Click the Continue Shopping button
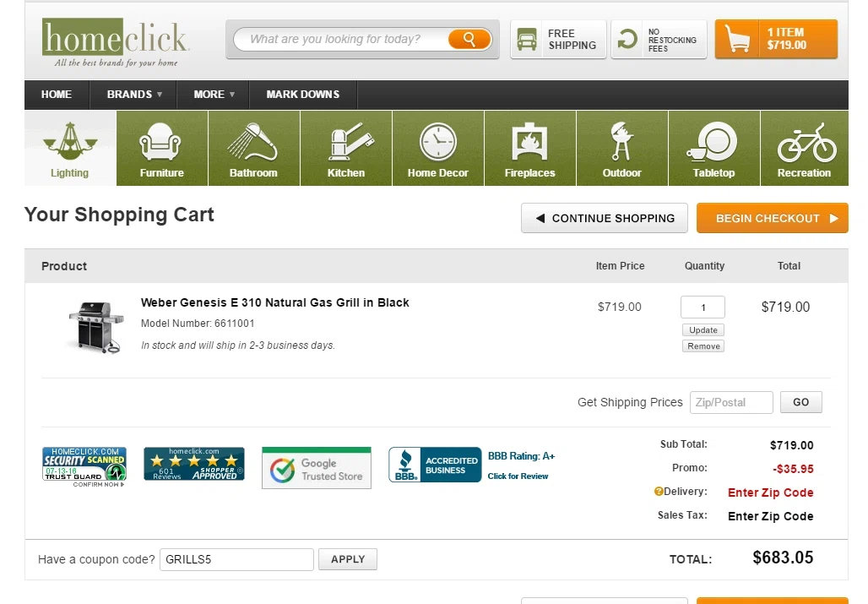Viewport: 868px width, 604px height. tap(605, 218)
